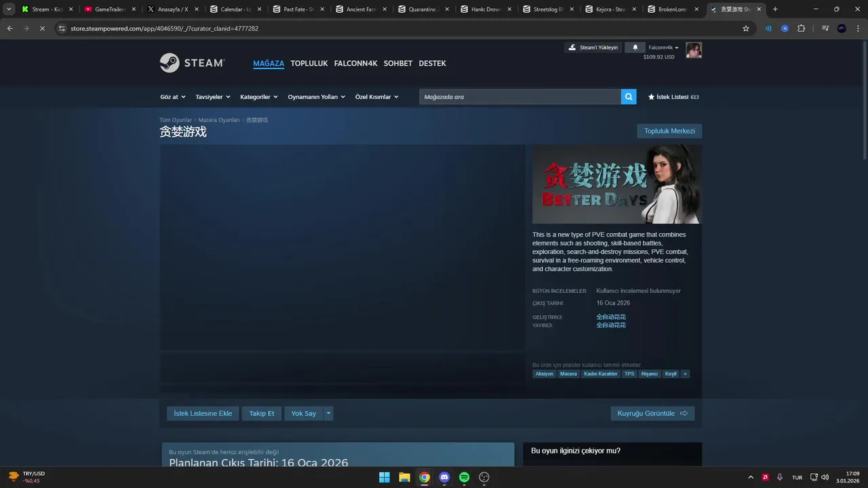Open developer link 全自动花花 next to GELİŞTİRİCİ

pyautogui.click(x=611, y=317)
